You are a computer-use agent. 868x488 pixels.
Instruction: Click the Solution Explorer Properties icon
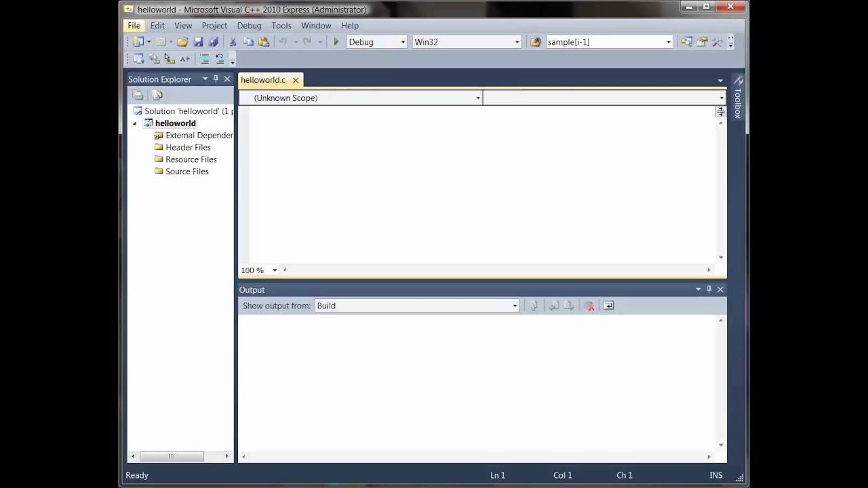click(138, 95)
